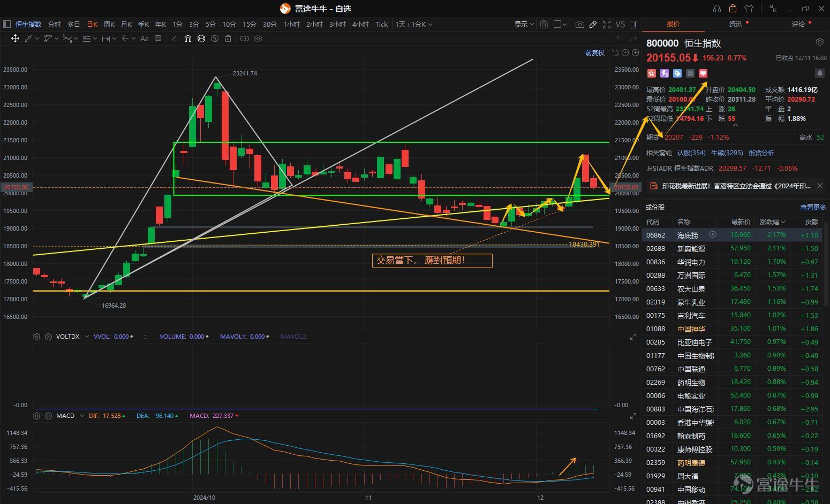Open the VOLTDX indicator dropdown
This screenshot has width=830, height=504.
click(87, 337)
